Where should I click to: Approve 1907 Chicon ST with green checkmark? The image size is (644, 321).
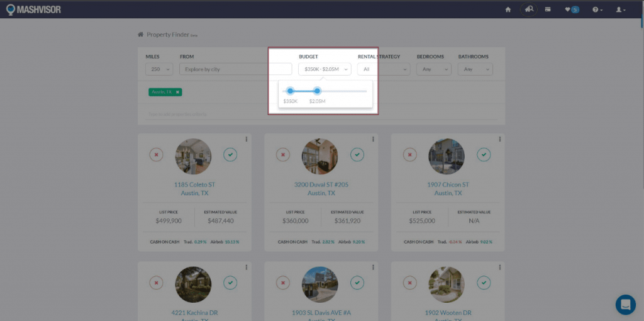483,154
